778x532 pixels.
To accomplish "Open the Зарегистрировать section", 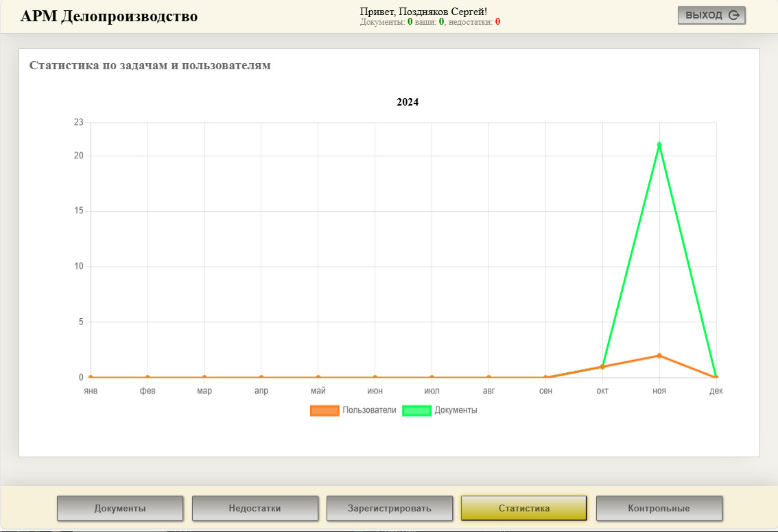I will pos(390,508).
